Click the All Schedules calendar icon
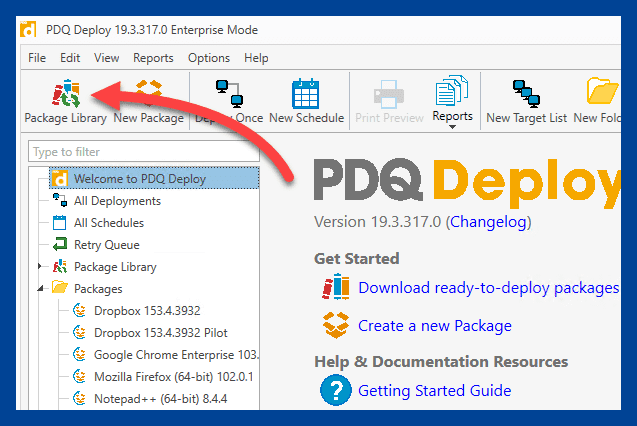637x426 pixels. pyautogui.click(x=59, y=223)
